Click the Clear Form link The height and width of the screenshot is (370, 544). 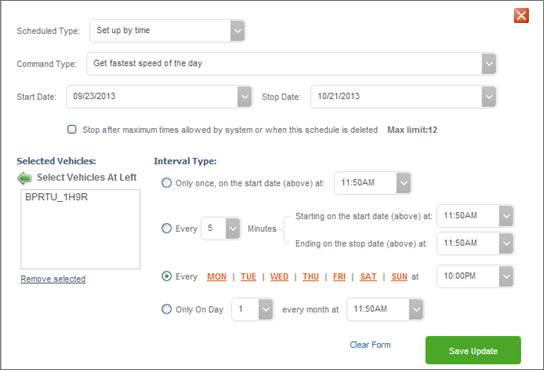tap(370, 345)
